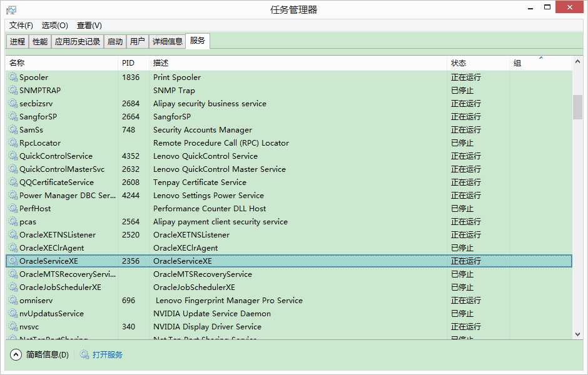The width and height of the screenshot is (588, 375).
Task: Click the vertical scrollbar thumb
Action: tap(577, 107)
